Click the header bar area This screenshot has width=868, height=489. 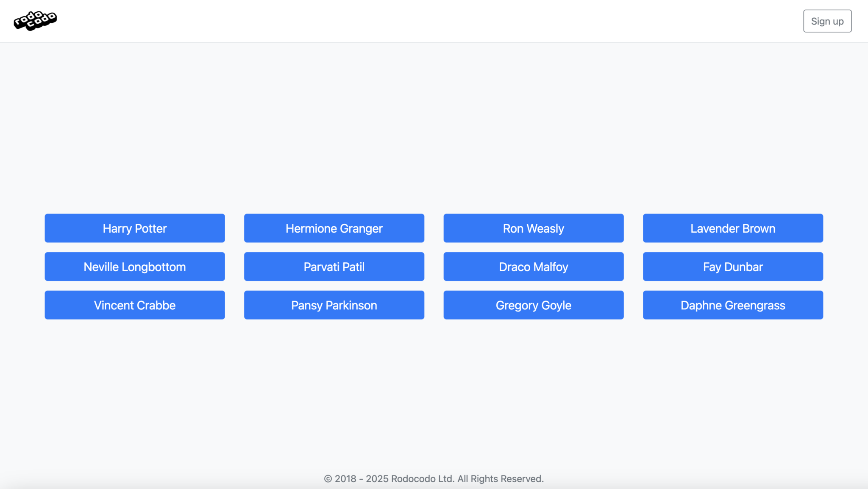click(x=434, y=20)
